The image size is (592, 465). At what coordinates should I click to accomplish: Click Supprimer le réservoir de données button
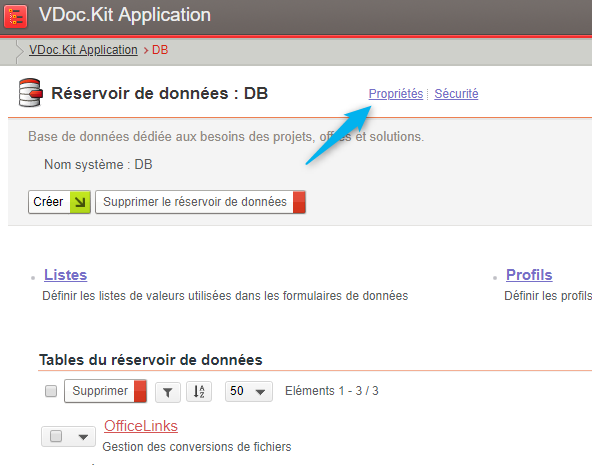(x=200, y=202)
